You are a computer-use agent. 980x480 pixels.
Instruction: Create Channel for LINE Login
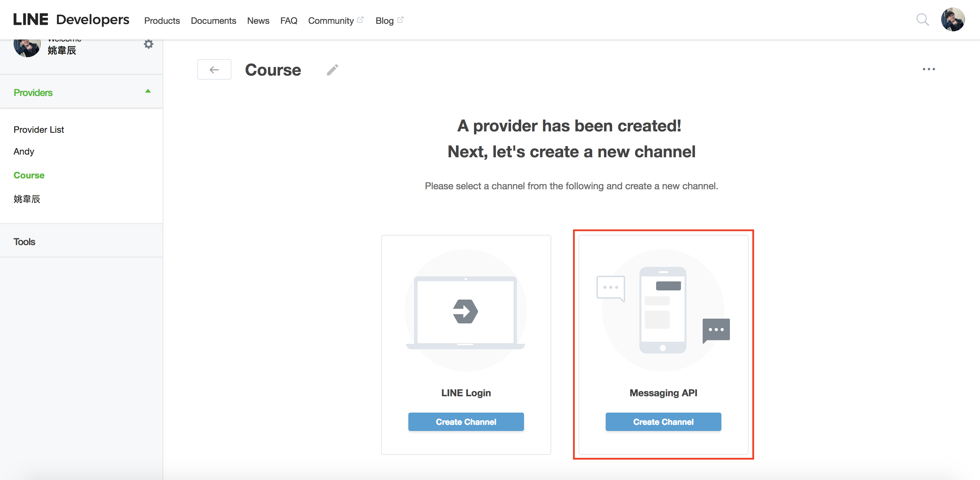coord(465,422)
